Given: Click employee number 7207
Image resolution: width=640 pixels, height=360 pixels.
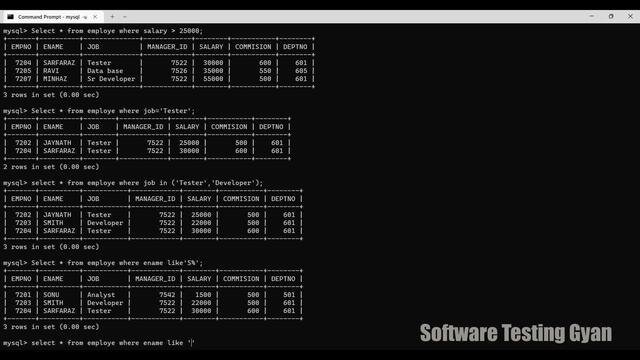Looking at the screenshot, I should click(23, 79).
